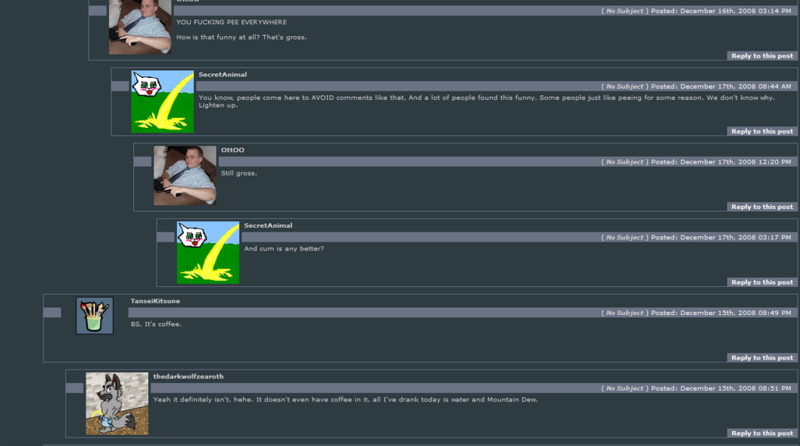The height and width of the screenshot is (446, 800).
Task: Click the thedarkwolfzearoth username
Action: pyautogui.click(x=188, y=377)
